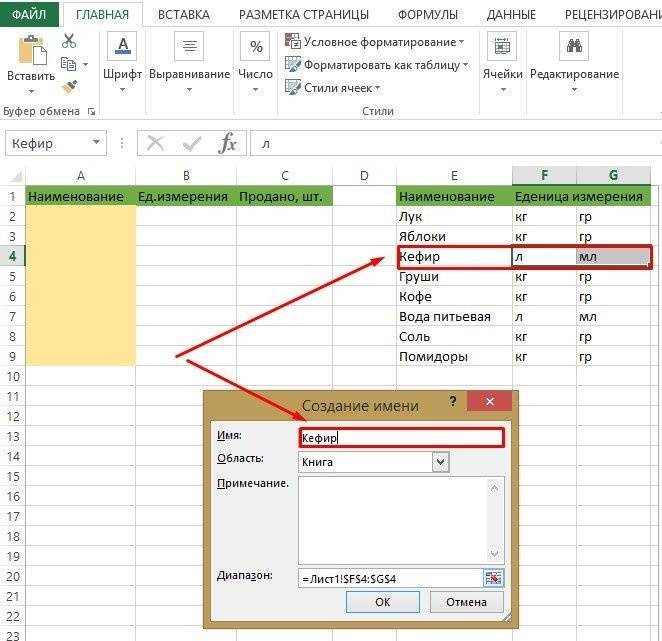Click the formula bar confirm checkmark

tap(192, 144)
